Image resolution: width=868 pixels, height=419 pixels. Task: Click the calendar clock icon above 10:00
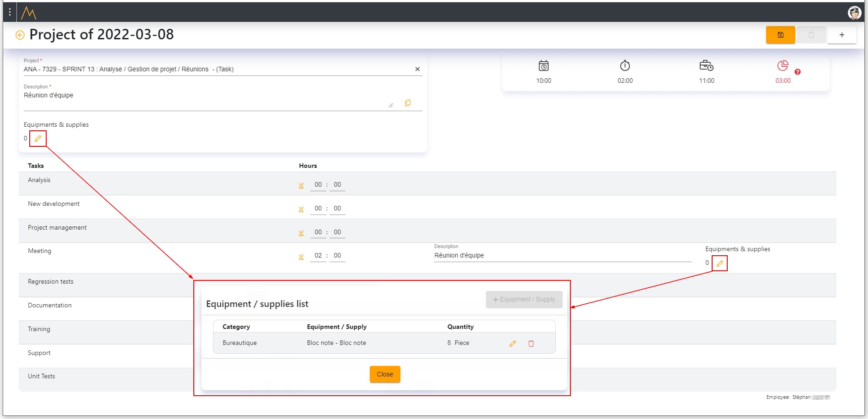click(543, 66)
